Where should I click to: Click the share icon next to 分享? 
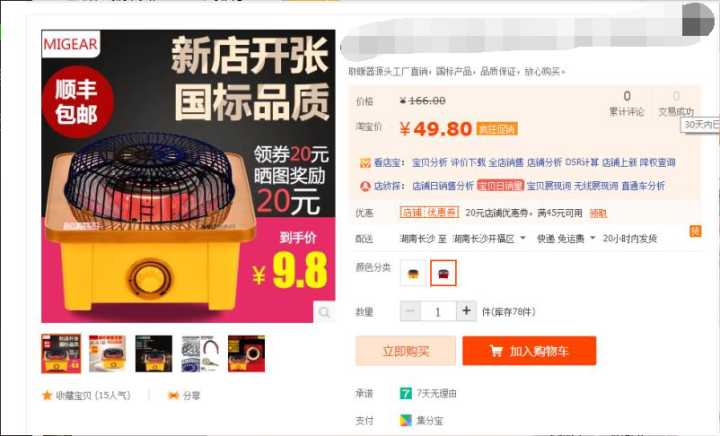(173, 395)
